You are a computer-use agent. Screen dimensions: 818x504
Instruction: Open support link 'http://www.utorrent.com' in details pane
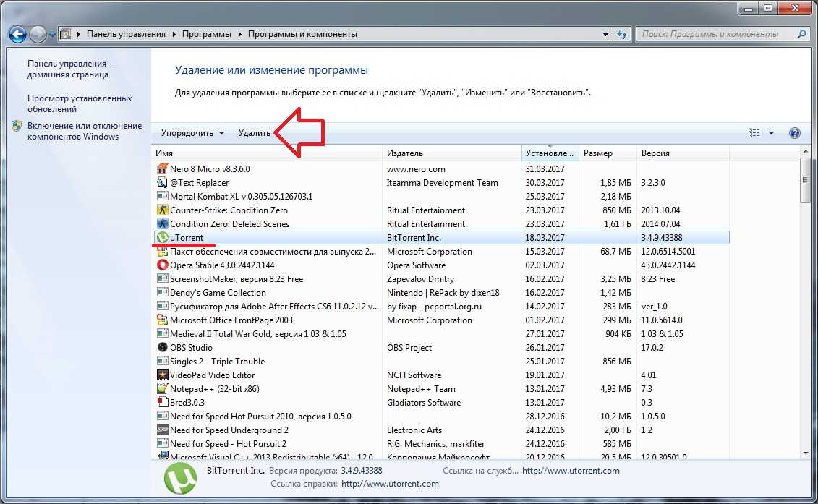point(571,471)
